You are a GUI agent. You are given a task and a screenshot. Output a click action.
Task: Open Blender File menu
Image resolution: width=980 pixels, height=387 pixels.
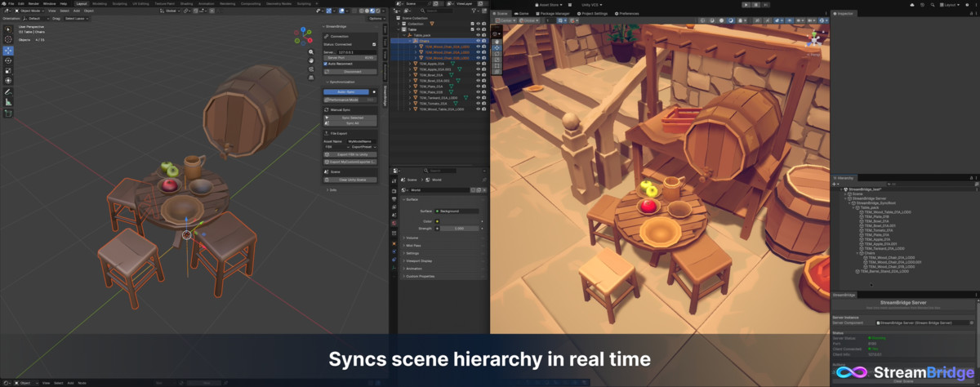(11, 3)
